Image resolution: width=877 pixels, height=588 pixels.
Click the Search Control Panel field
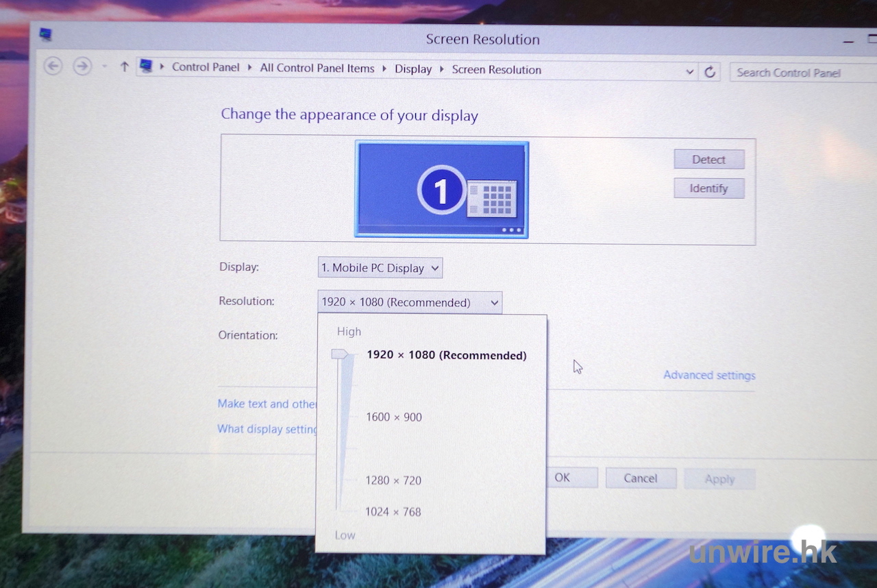(798, 73)
